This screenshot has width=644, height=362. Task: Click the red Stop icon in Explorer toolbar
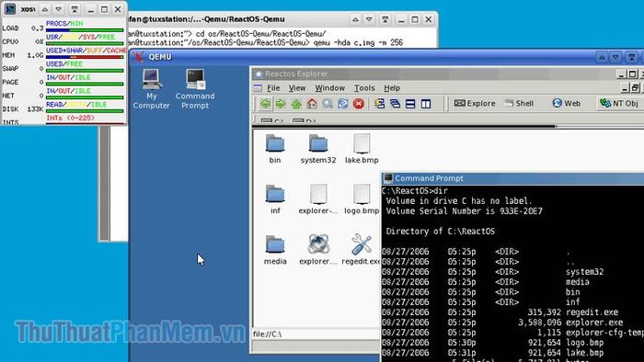coord(359,103)
